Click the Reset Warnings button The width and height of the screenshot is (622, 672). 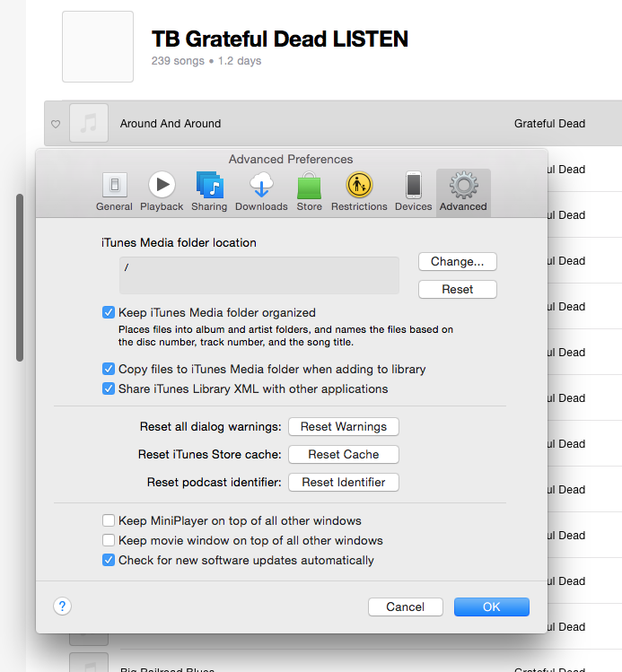[344, 426]
